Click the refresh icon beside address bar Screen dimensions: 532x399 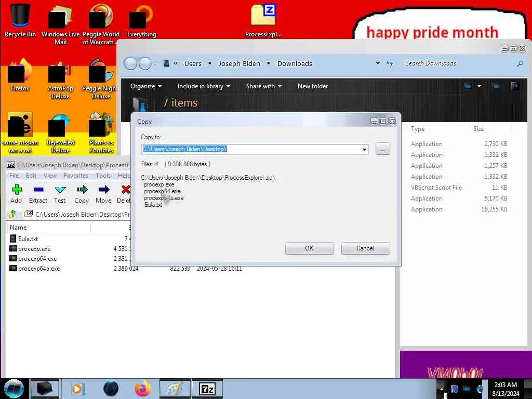390,63
